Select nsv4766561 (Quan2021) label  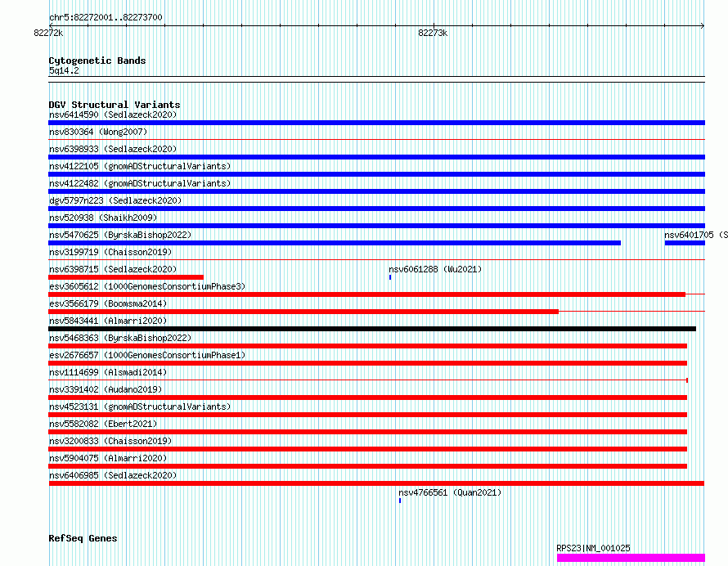[x=450, y=492]
